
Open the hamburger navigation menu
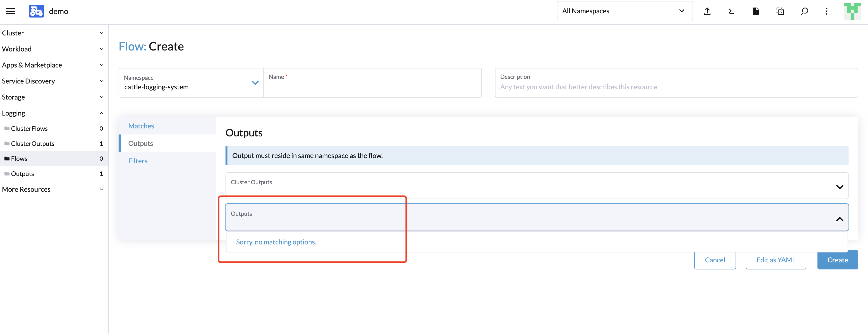[10, 11]
